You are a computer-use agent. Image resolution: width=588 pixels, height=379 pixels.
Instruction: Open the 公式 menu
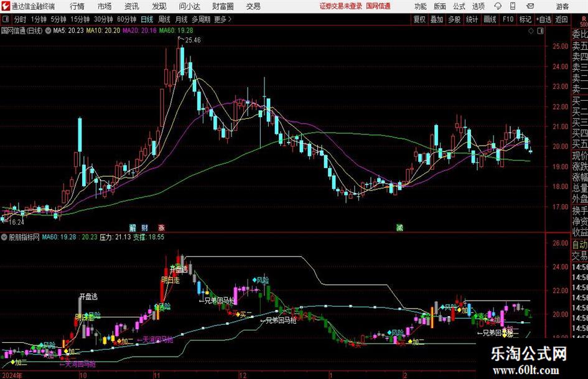459,6
